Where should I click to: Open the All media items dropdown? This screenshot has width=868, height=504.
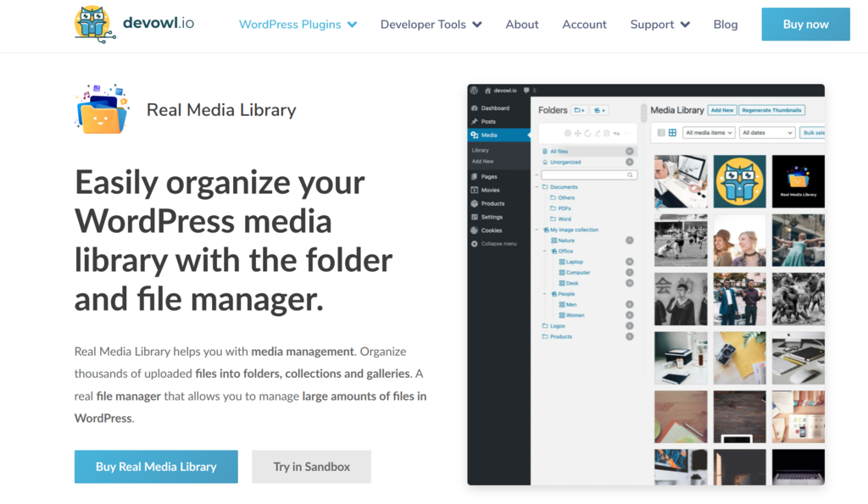coord(709,133)
